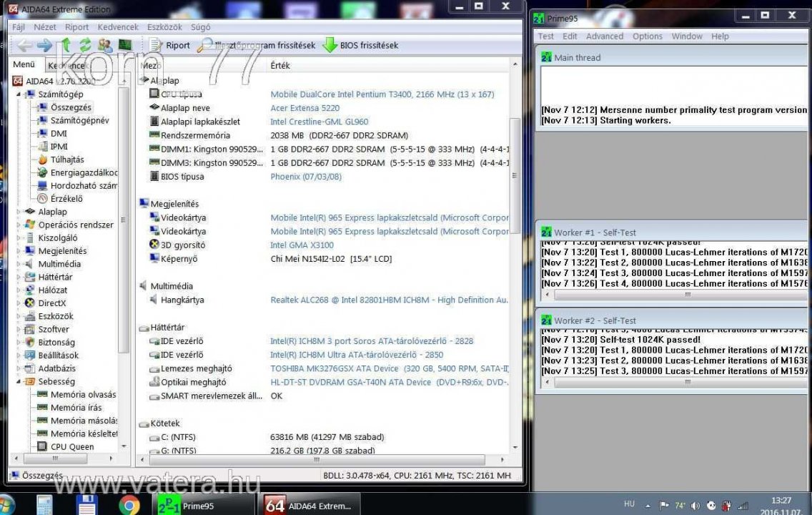Switch to the Menü tab
Viewport: 812px width, 515px height.
click(24, 64)
